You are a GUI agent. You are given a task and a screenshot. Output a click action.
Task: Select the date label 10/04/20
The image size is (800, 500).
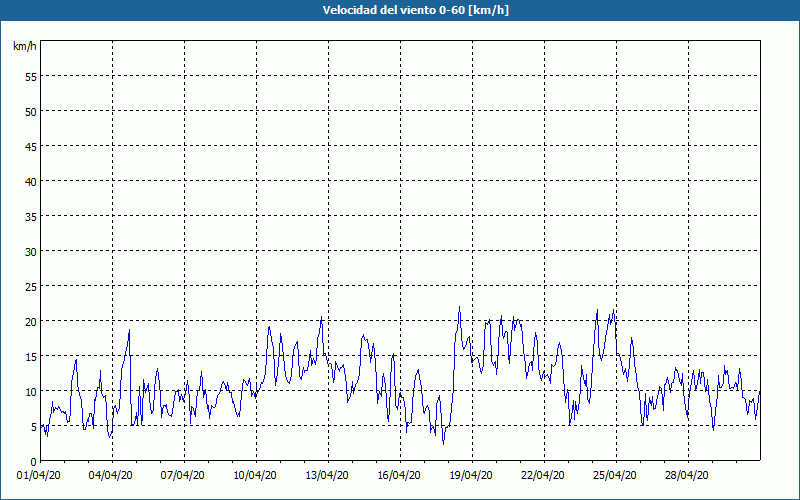pyautogui.click(x=255, y=476)
